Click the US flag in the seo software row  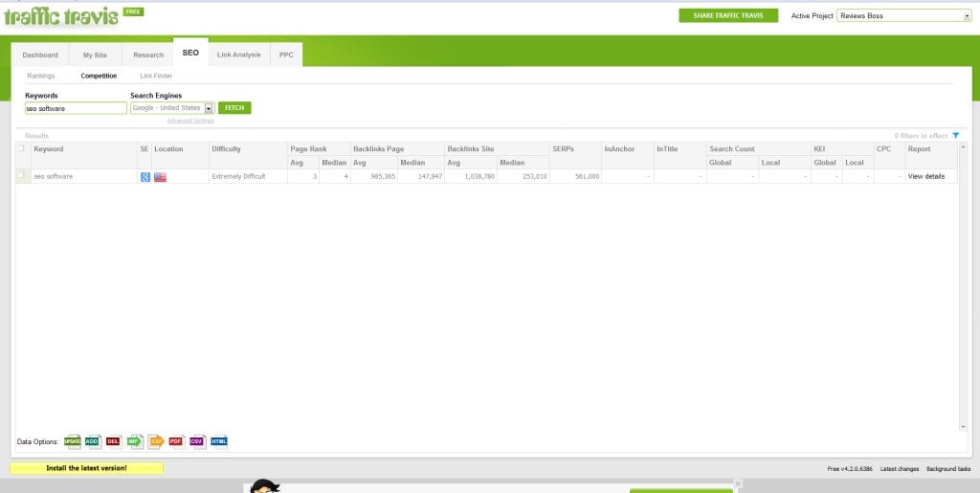click(x=160, y=177)
